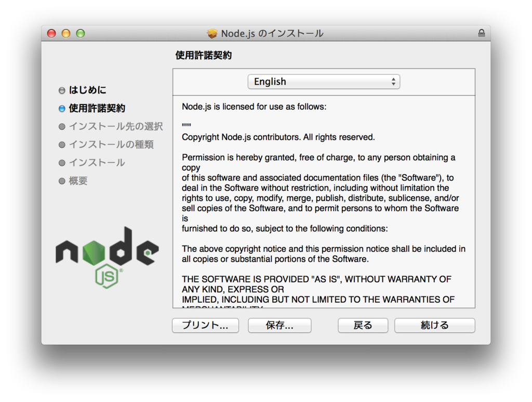Click the 戻る button
Screen dimensions: 532x402
(363, 325)
